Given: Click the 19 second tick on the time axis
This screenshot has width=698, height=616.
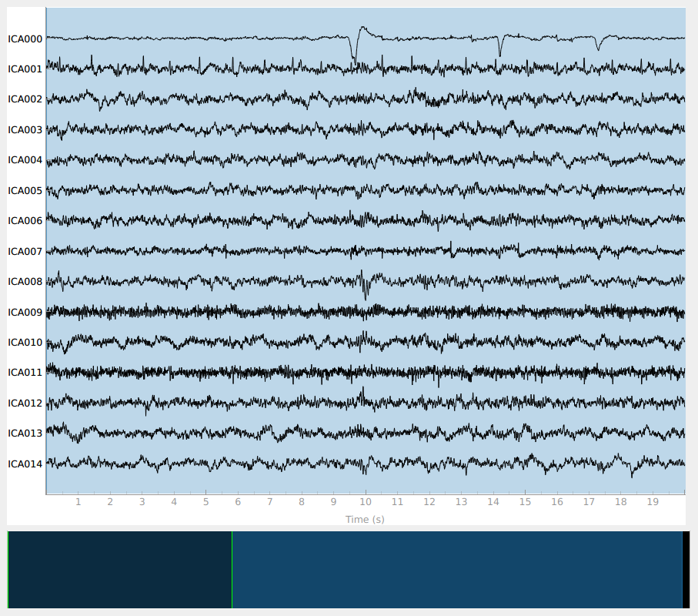Looking at the screenshot, I should click(x=653, y=502).
